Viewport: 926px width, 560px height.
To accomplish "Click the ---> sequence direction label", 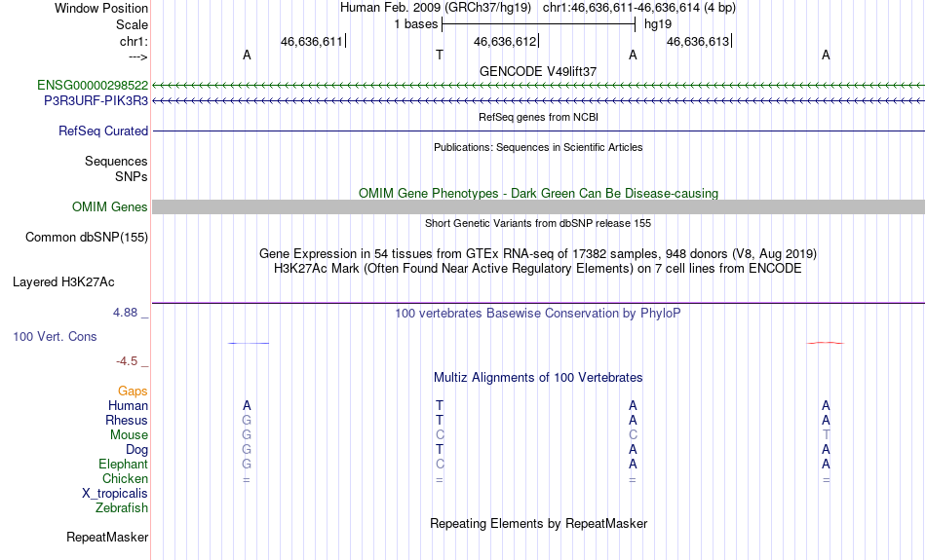I will point(138,56).
